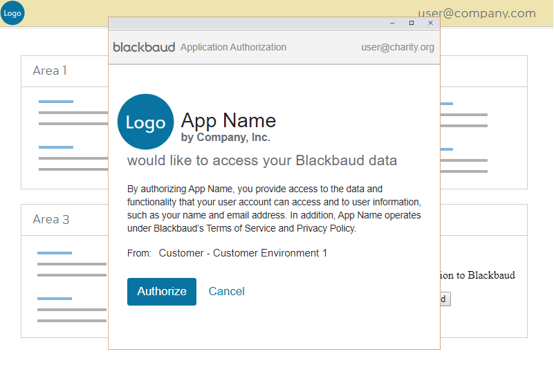Open the user@company.com account menu
This screenshot has width=554, height=392.
[x=477, y=13]
